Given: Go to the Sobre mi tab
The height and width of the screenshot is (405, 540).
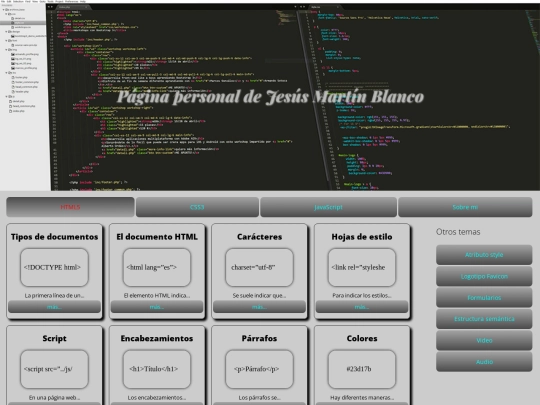Looking at the screenshot, I should (465, 207).
